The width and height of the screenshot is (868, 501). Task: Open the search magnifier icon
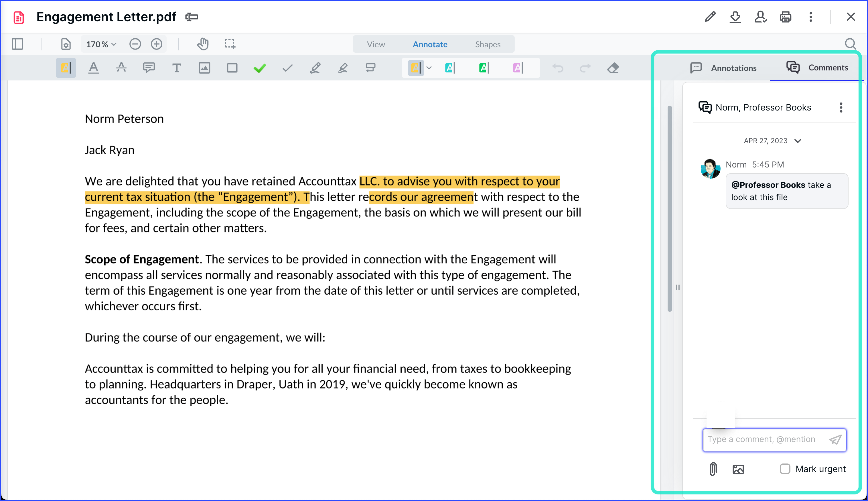[850, 44]
